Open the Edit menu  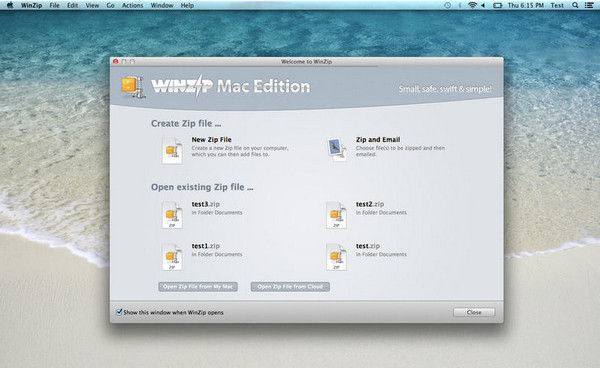click(x=72, y=5)
